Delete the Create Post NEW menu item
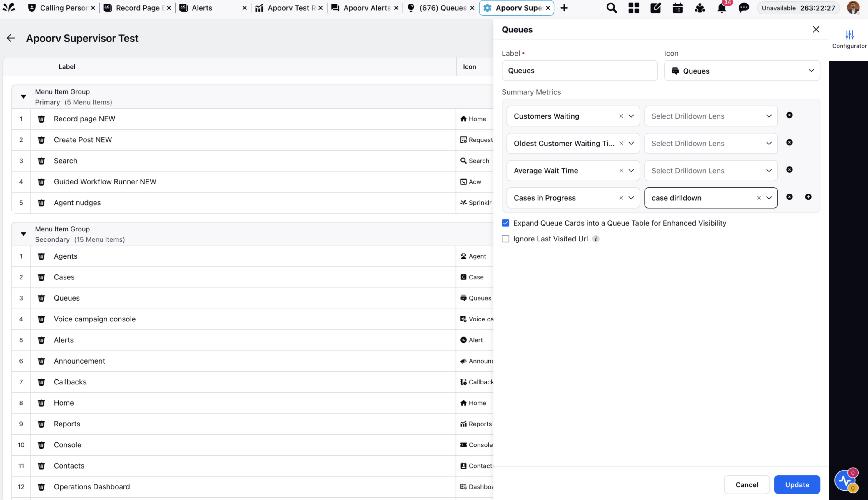This screenshot has height=500, width=868. (41, 140)
